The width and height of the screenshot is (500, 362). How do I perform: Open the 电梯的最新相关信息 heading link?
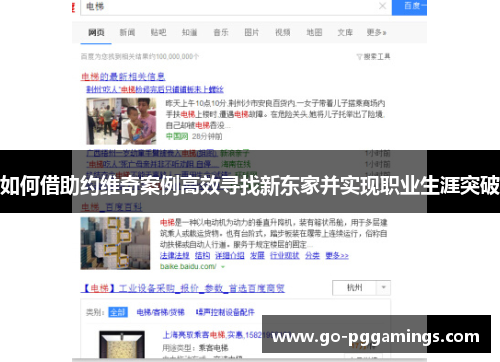tap(123, 77)
